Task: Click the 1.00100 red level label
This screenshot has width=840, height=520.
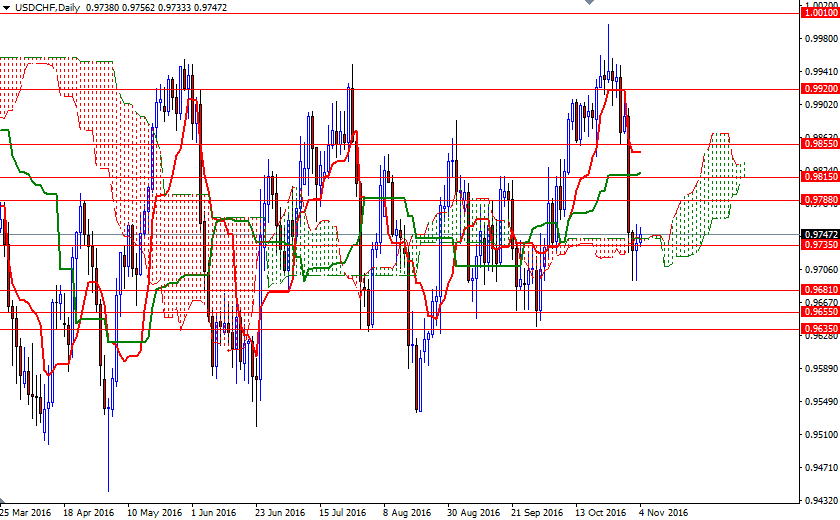Action: [820, 13]
